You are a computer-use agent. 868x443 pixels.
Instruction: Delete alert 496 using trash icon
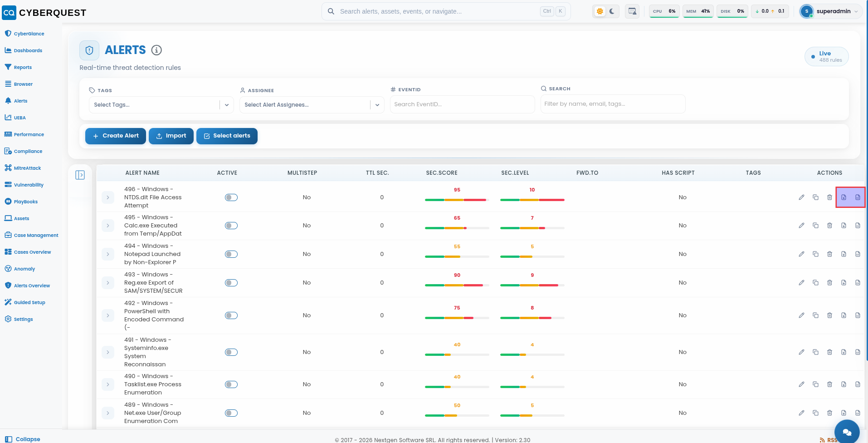pyautogui.click(x=830, y=197)
